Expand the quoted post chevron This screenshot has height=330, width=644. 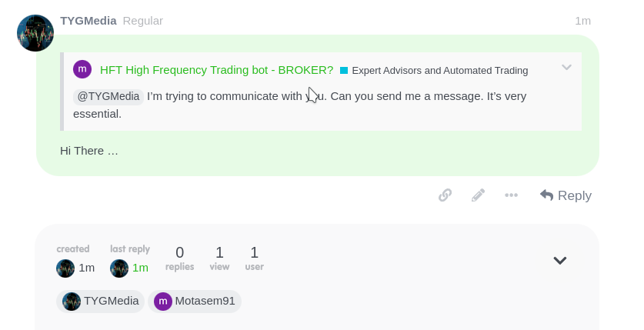point(566,68)
